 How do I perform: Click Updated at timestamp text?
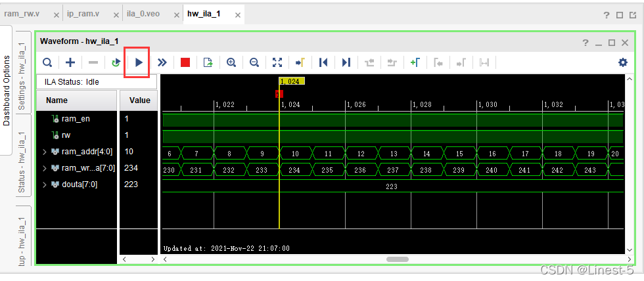(x=226, y=248)
